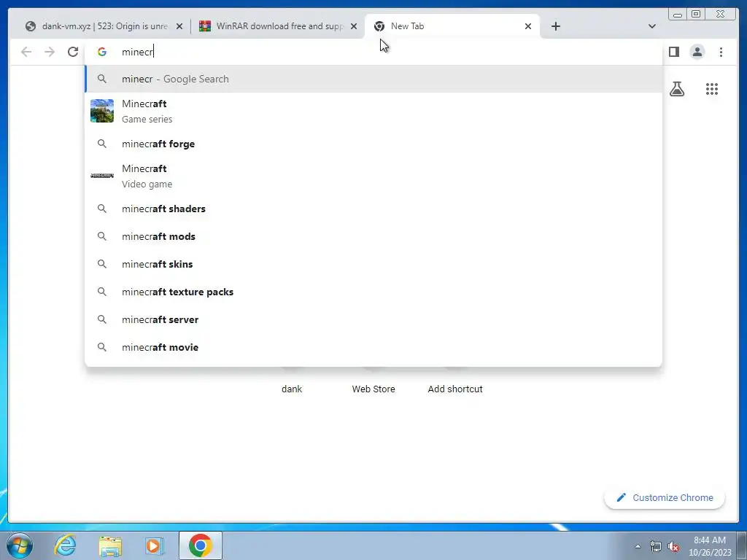Click the Minecraft Video game logo thumbnail
This screenshot has height=560, width=747.
(x=102, y=176)
